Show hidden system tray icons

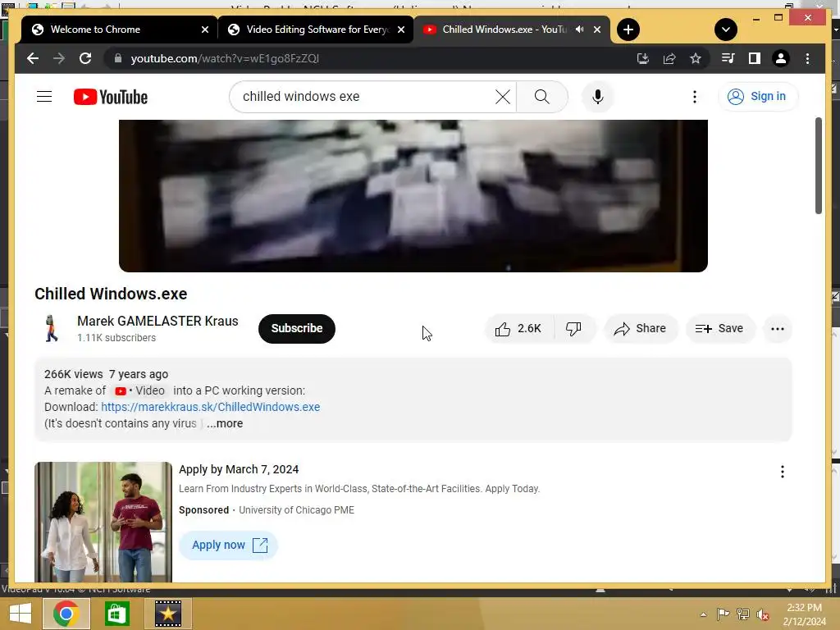(x=703, y=614)
